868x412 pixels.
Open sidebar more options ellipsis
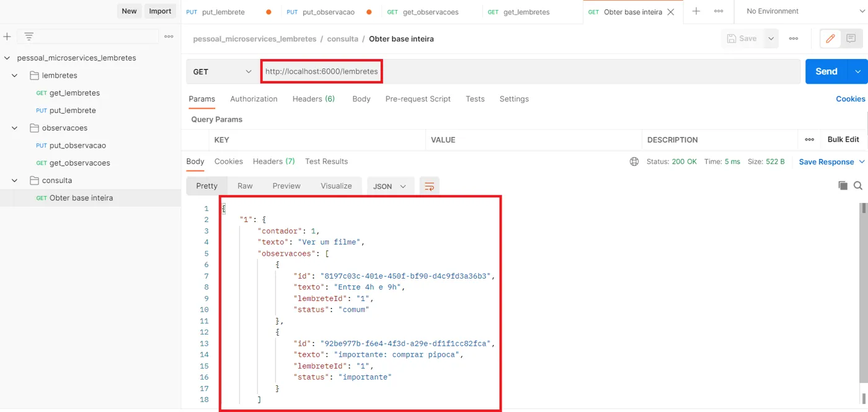pos(169,37)
